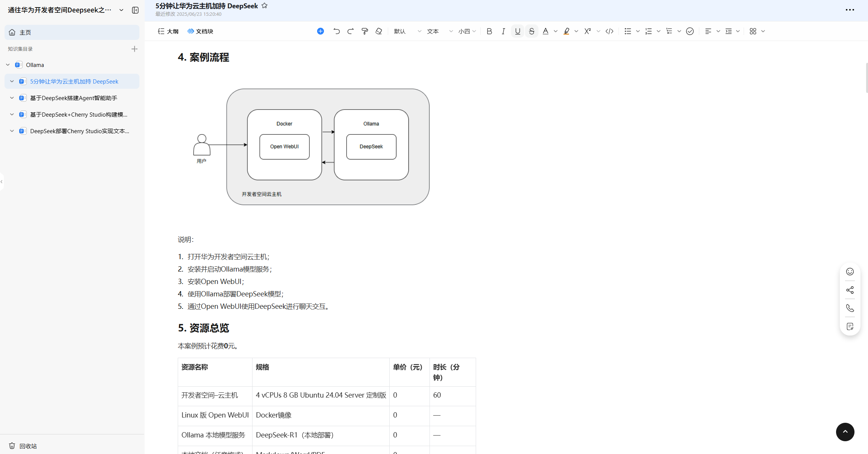Click the vertical scrollbar thumb
868x454 pixels.
pos(866,77)
